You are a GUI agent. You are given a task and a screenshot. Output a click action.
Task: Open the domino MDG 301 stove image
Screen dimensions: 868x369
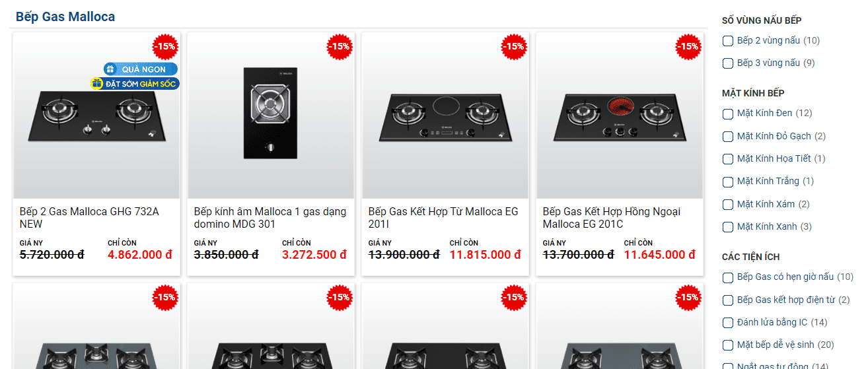pyautogui.click(x=271, y=114)
